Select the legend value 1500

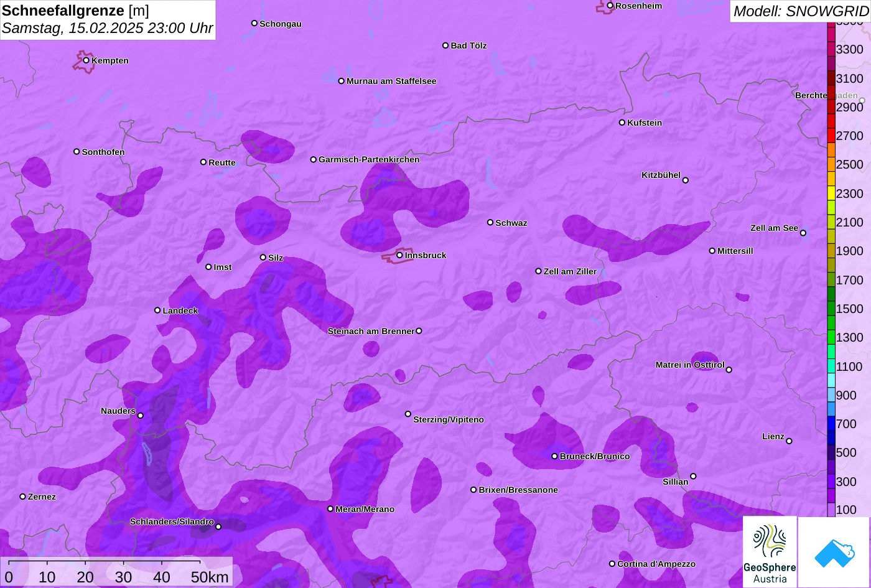850,309
